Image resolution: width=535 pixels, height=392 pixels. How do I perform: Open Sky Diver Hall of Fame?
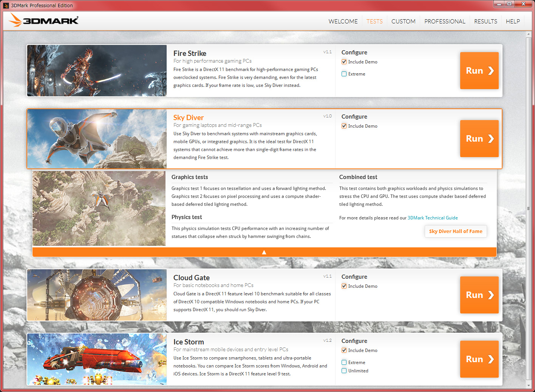tap(456, 231)
